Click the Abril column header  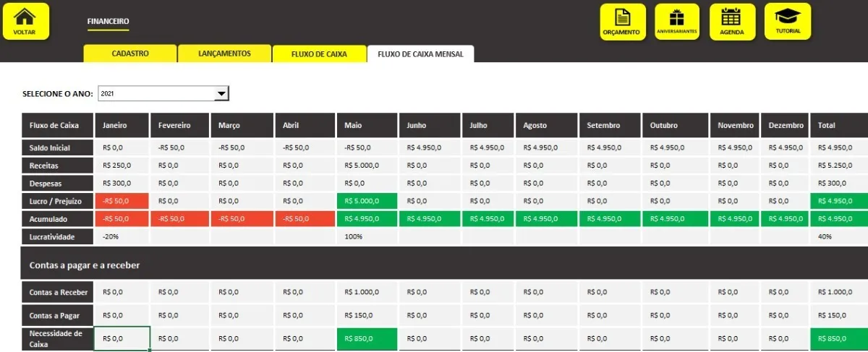(x=305, y=125)
